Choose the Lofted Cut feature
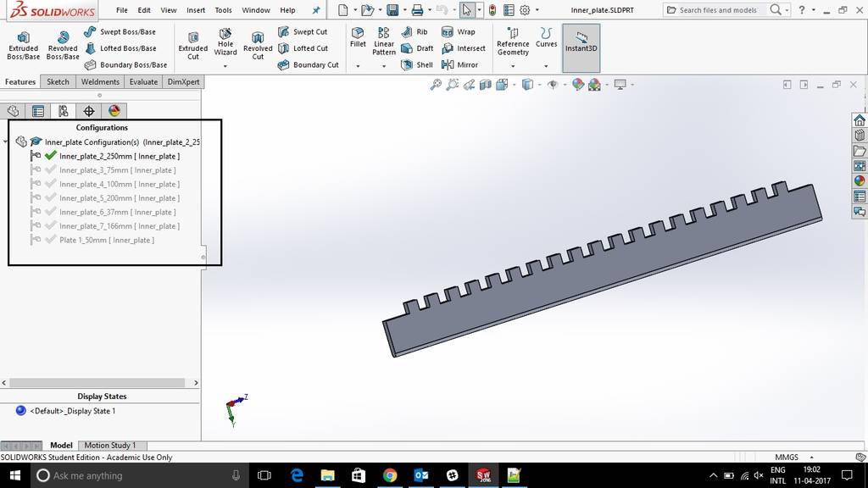 [303, 48]
